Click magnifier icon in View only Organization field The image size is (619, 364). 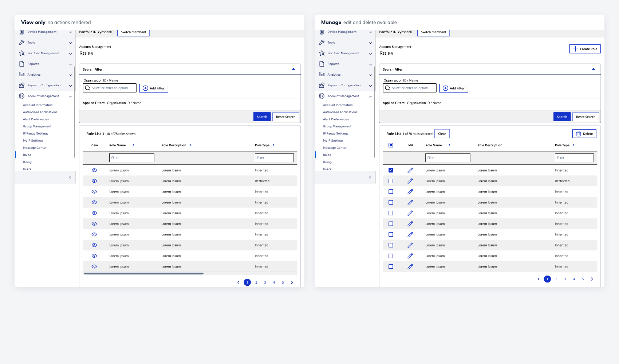point(87,88)
